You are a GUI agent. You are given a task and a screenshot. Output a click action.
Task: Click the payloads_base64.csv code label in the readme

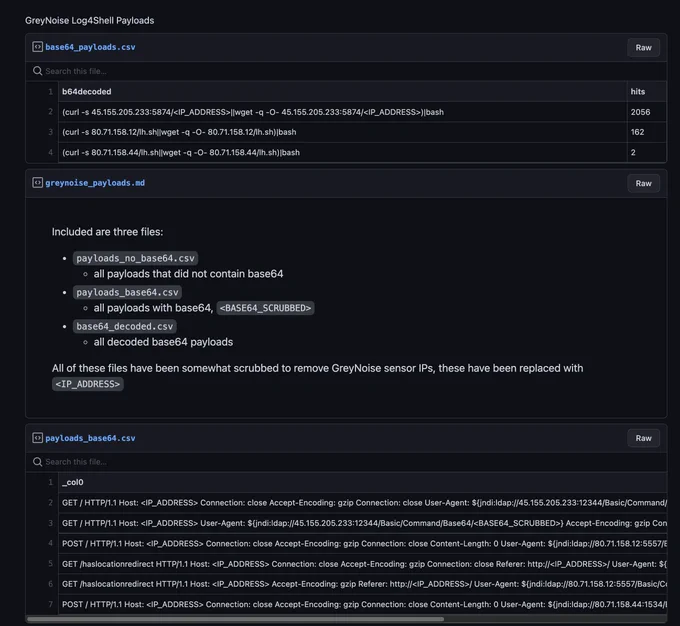click(x=127, y=292)
